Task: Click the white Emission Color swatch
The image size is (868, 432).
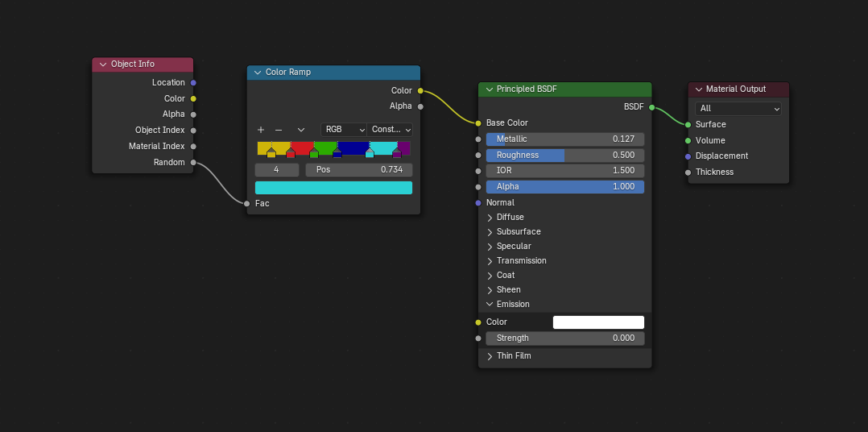Action: point(598,322)
